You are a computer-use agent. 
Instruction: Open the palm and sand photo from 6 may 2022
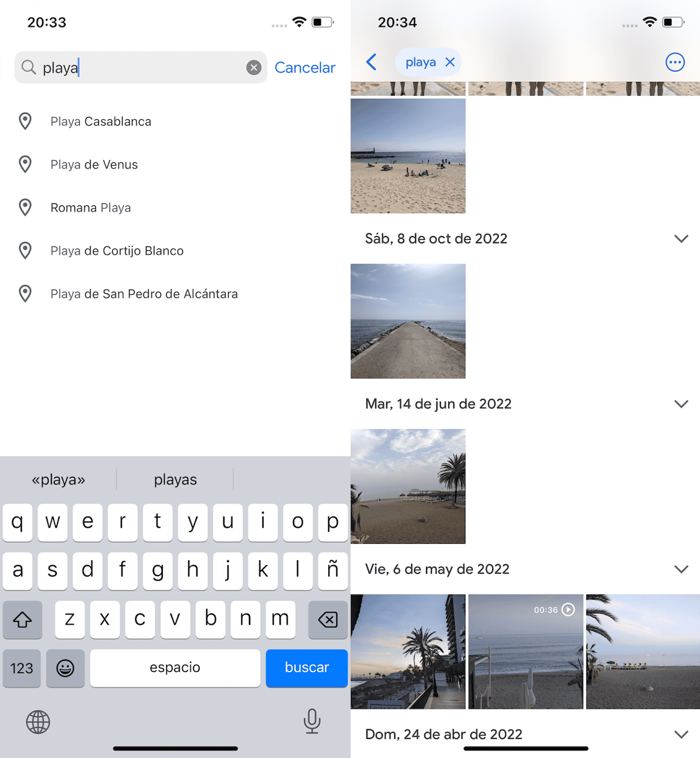coord(643,652)
